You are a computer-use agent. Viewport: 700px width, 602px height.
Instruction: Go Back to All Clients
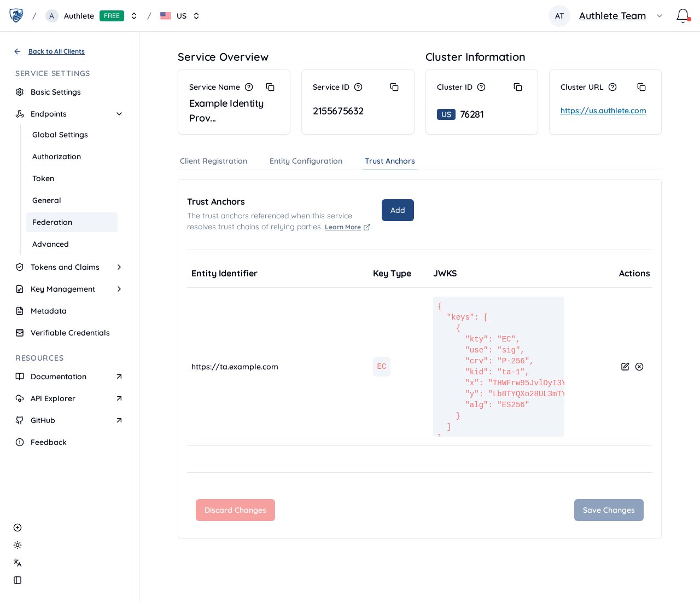[56, 51]
